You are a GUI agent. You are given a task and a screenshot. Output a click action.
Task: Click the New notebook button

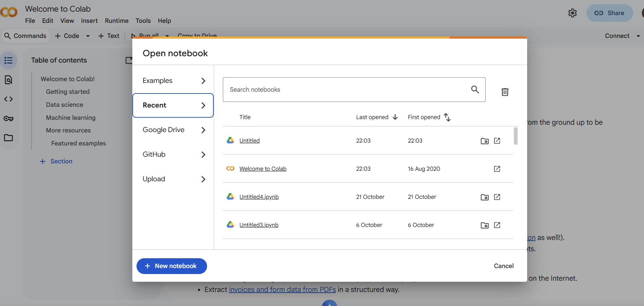[x=172, y=266]
